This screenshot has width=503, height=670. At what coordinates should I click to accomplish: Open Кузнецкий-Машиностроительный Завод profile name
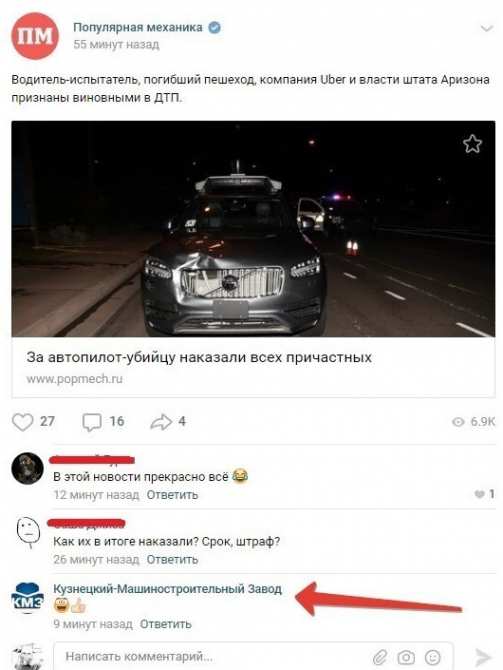click(167, 589)
